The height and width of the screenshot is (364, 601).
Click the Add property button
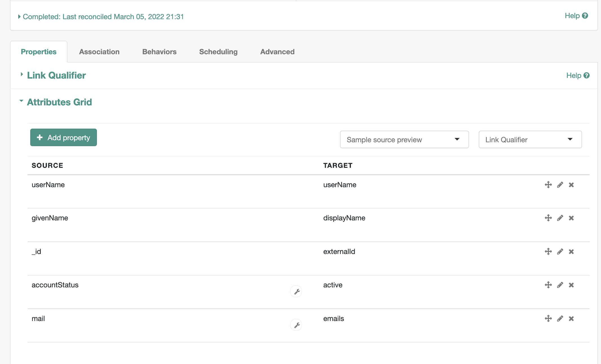(x=63, y=137)
